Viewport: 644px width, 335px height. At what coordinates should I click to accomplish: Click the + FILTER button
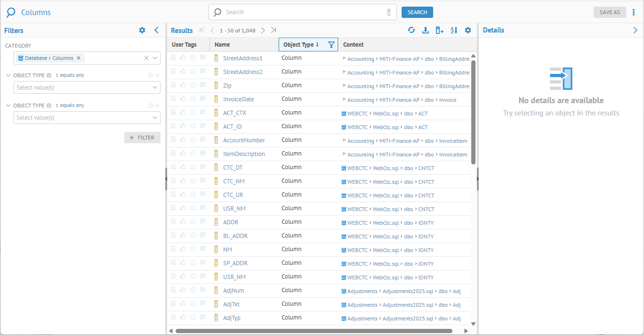pyautogui.click(x=142, y=138)
